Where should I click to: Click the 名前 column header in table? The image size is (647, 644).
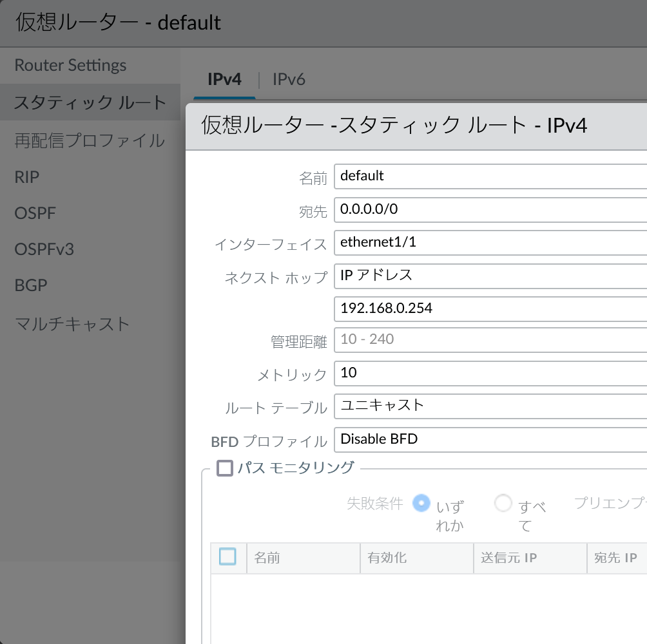point(304,558)
